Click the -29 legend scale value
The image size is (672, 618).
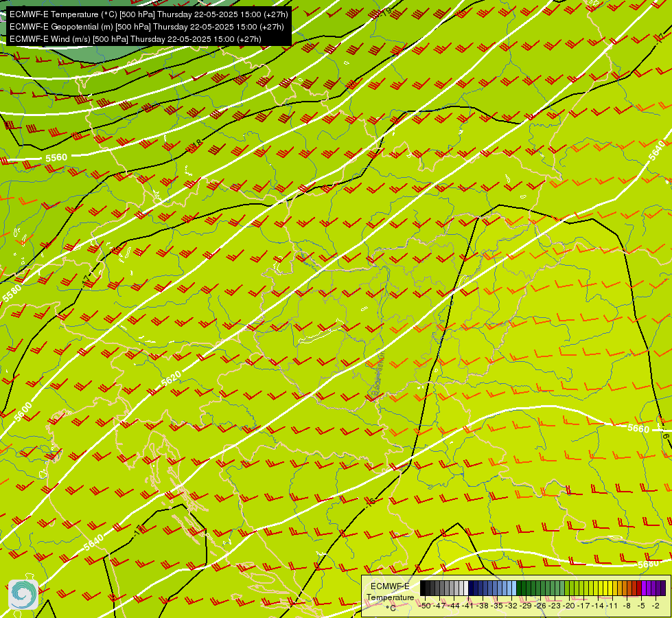(526, 606)
